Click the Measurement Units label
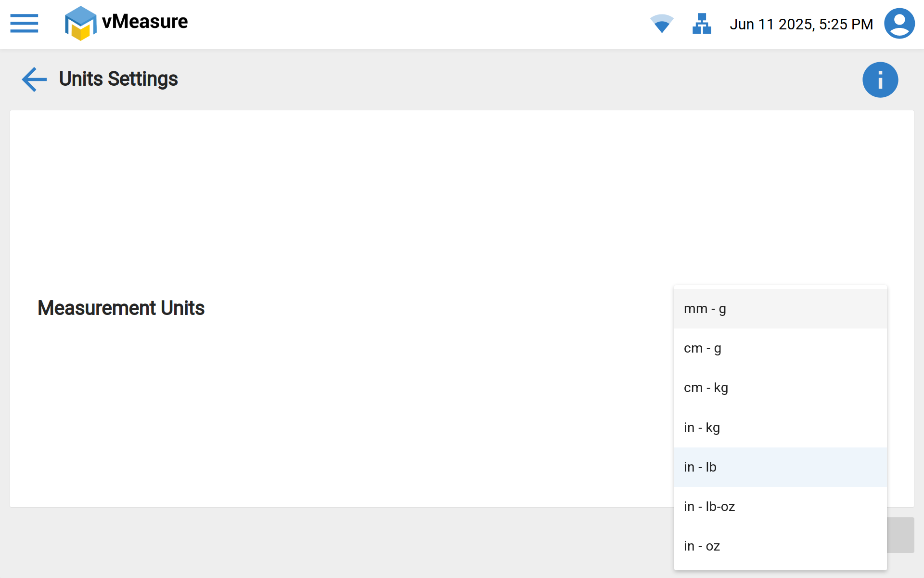This screenshot has width=924, height=578. coord(121,308)
